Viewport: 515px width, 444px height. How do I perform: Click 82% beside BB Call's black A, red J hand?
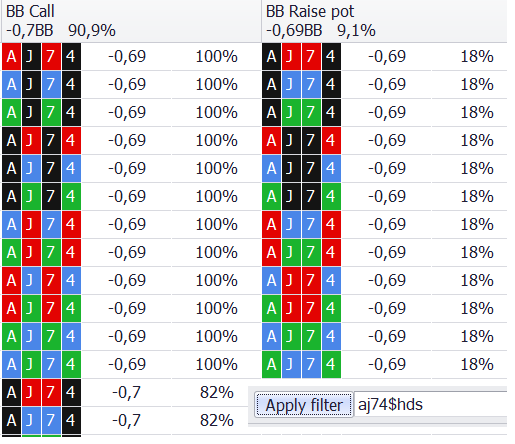[216, 392]
